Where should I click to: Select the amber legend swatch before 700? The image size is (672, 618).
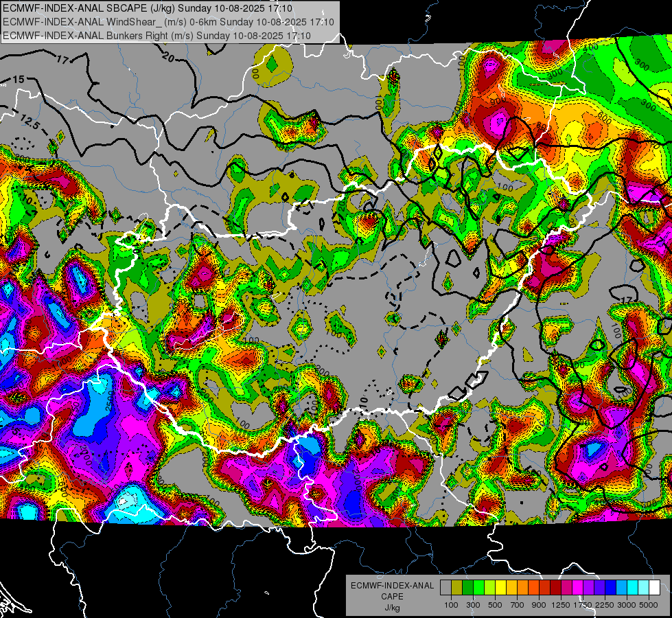click(x=511, y=588)
